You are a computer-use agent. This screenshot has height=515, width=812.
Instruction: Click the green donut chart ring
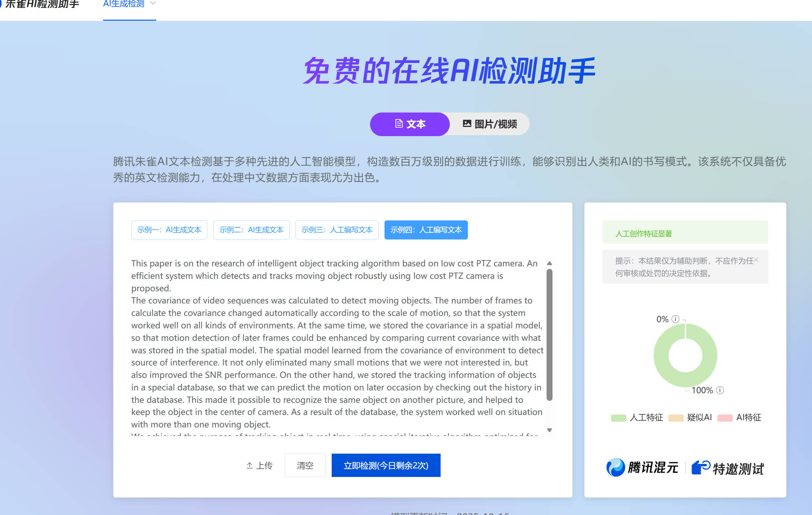click(661, 356)
